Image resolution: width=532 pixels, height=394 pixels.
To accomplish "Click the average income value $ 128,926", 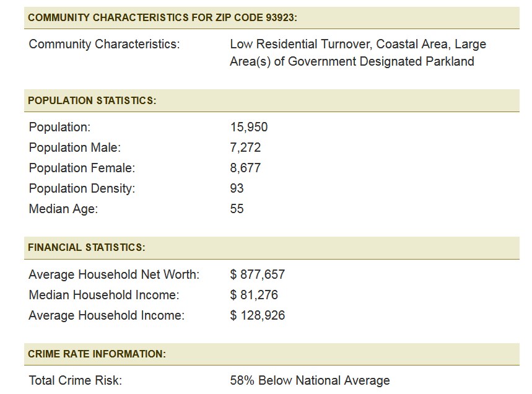I will 258,315.
